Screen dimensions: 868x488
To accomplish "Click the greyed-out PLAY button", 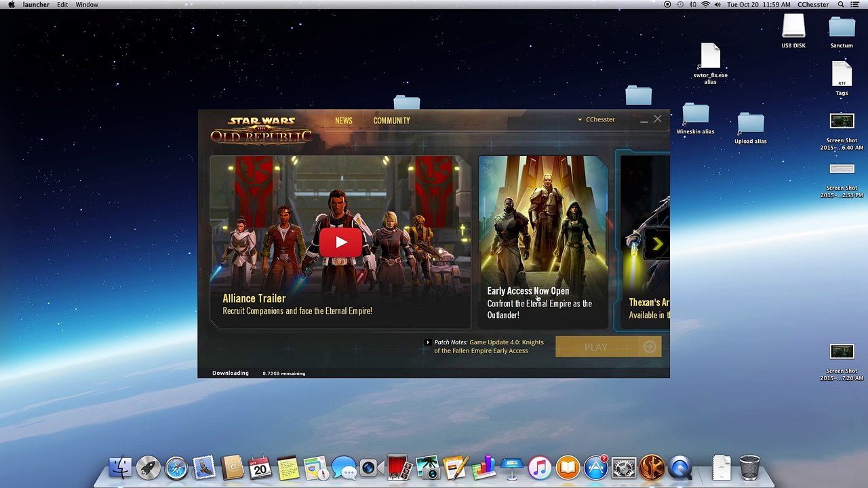I will (608, 347).
